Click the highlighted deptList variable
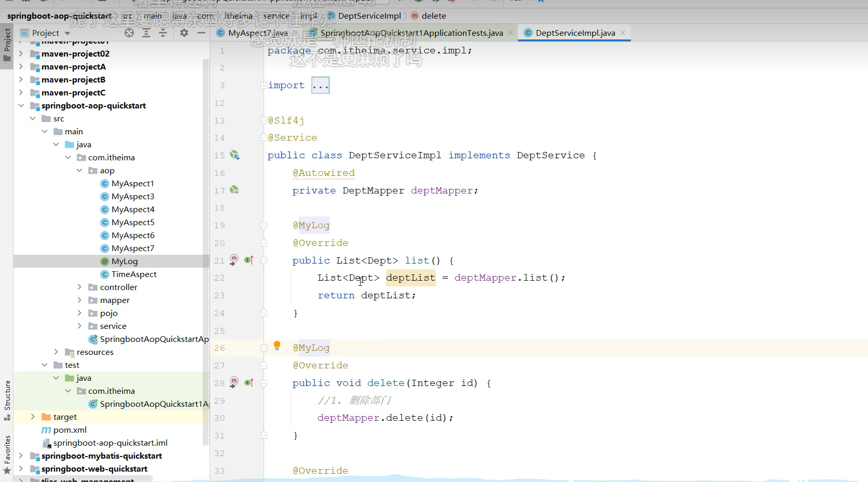 coord(410,278)
